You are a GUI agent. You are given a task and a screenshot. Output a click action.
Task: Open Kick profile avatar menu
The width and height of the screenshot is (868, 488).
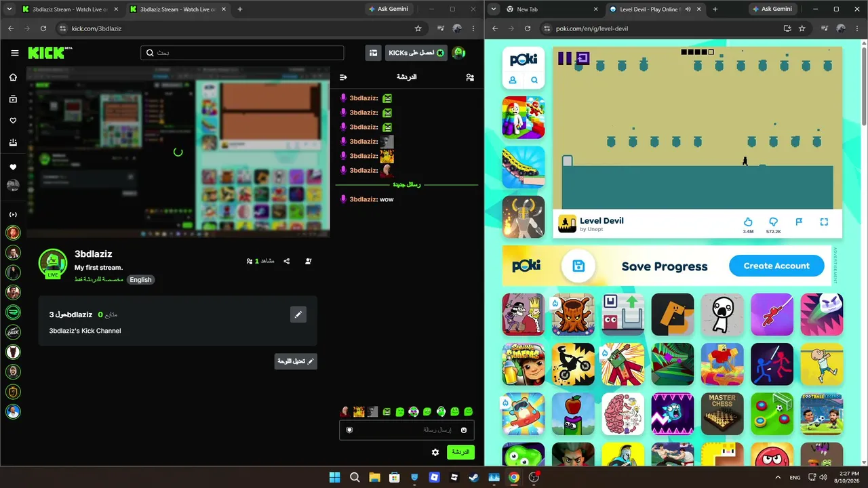(x=459, y=53)
